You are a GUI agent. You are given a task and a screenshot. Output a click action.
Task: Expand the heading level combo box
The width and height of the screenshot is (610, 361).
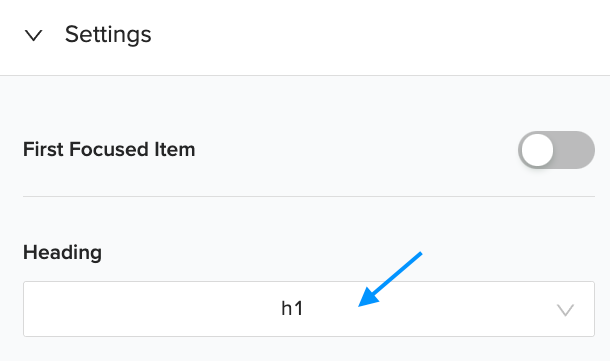click(x=309, y=309)
